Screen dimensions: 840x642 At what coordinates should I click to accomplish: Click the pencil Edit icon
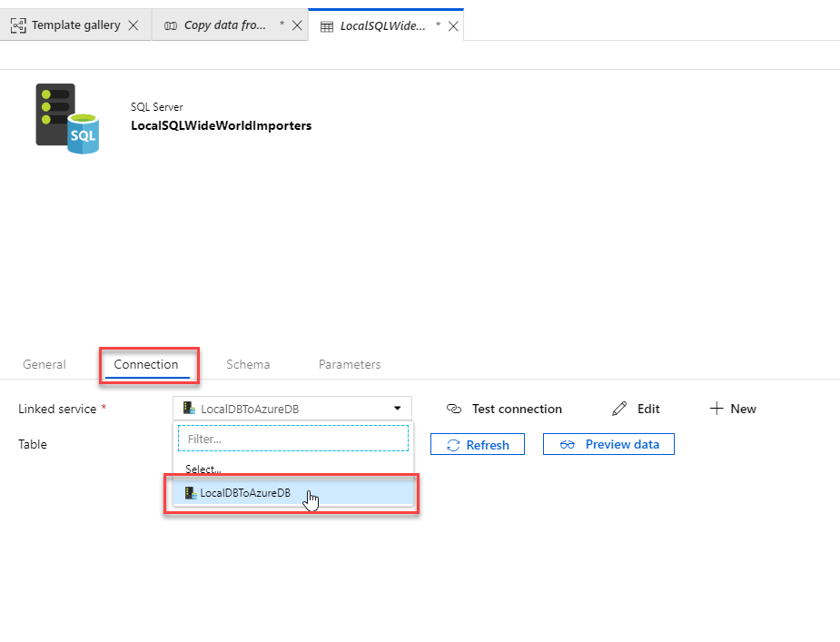[619, 409]
